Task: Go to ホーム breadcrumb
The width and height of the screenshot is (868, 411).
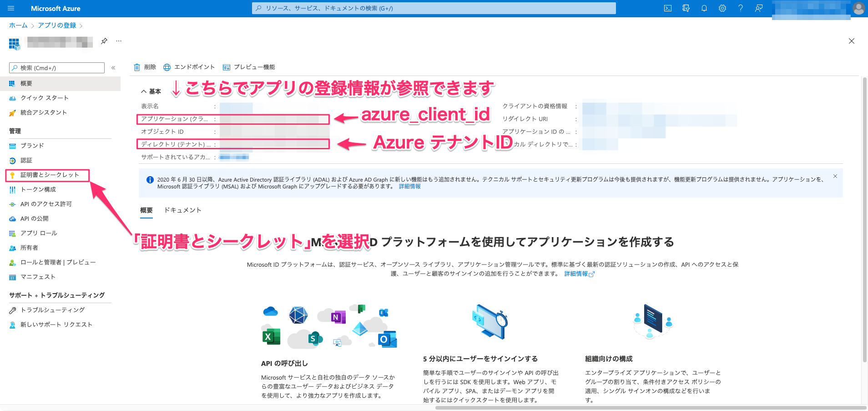Action: click(x=18, y=25)
